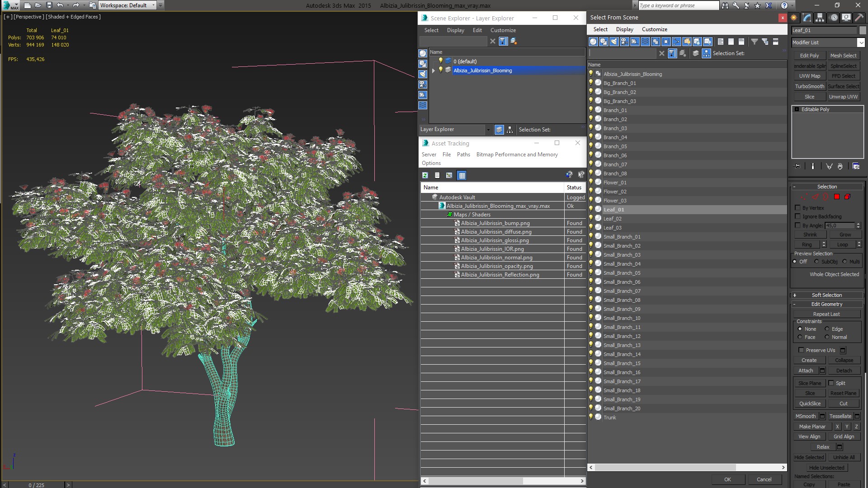Select Vertex sub-object level icon

click(x=804, y=197)
